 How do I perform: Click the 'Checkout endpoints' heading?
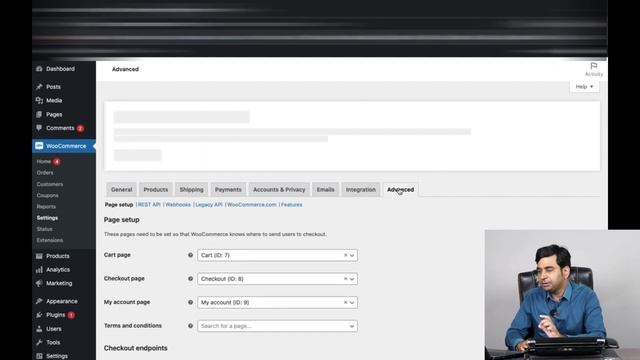pos(136,348)
